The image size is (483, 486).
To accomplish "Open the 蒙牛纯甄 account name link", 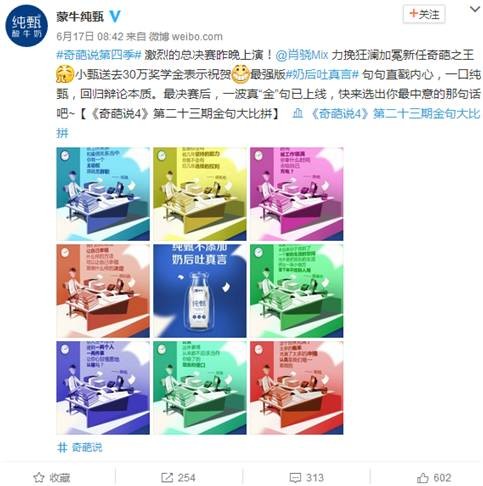I will 80,16.
